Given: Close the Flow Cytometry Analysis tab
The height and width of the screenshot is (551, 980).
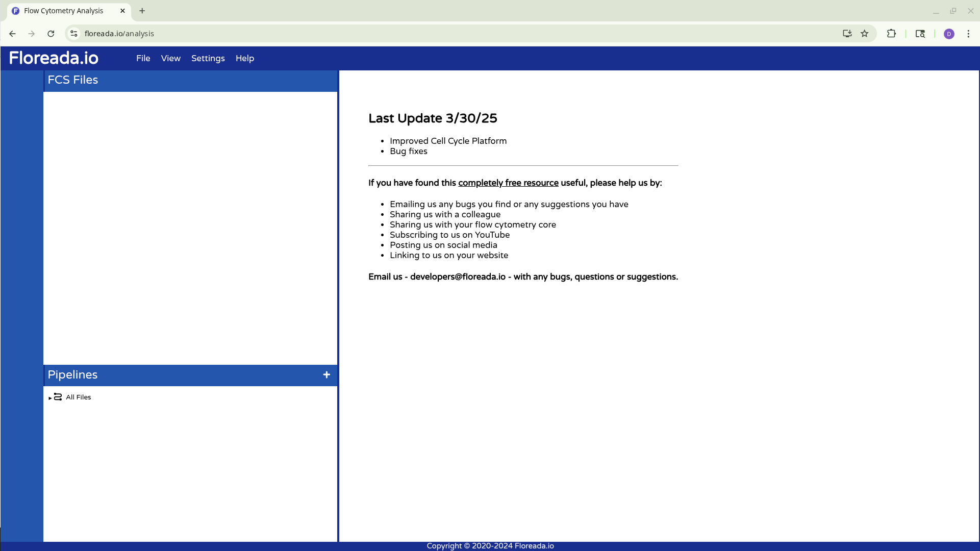Looking at the screenshot, I should (122, 11).
